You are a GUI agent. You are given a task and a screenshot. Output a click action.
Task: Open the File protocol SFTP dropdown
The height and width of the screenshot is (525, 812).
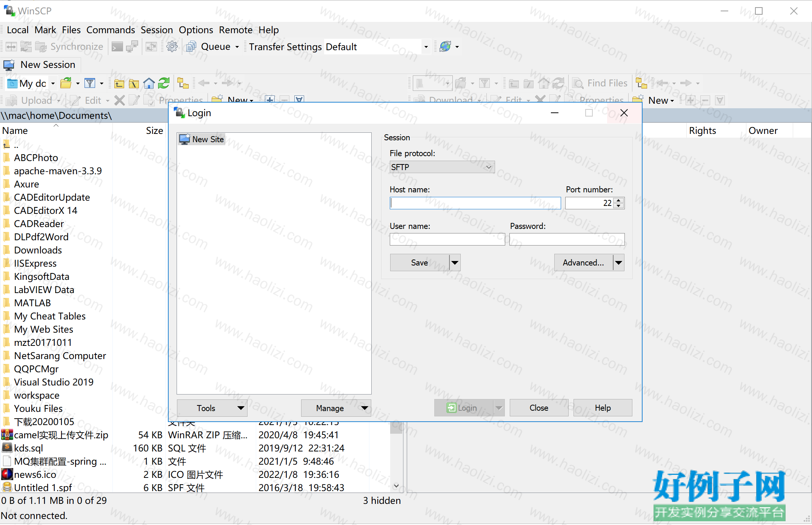click(x=442, y=167)
